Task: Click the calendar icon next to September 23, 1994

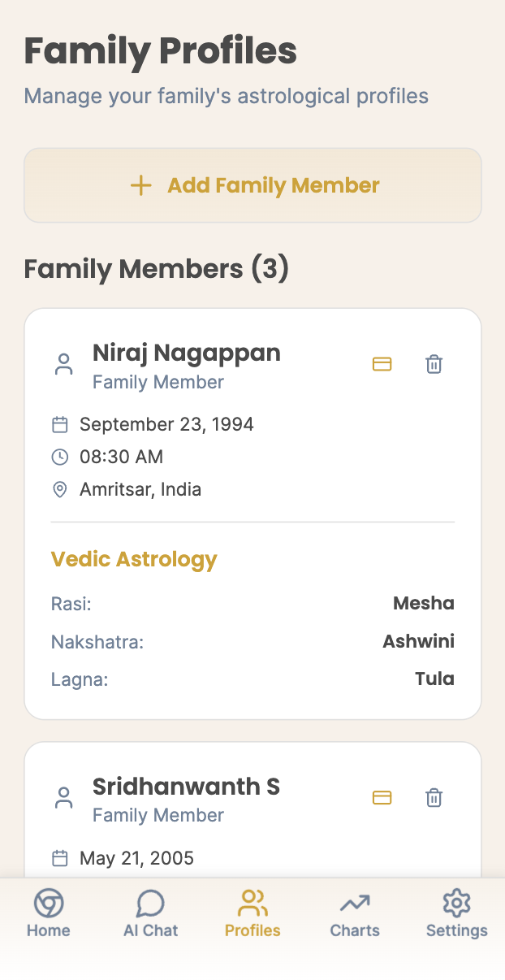Action: click(59, 424)
